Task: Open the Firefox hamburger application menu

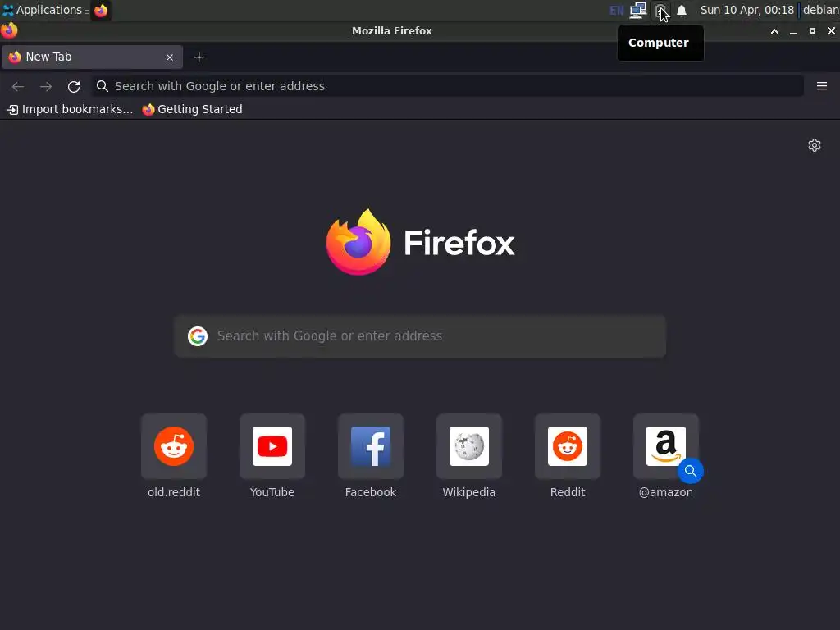Action: pos(821,86)
